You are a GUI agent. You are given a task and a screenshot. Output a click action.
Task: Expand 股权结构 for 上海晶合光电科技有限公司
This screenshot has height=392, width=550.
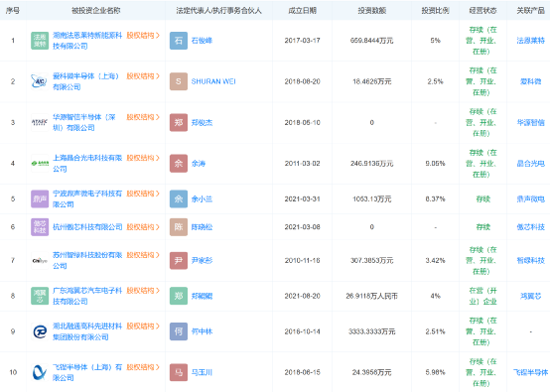tap(143, 158)
